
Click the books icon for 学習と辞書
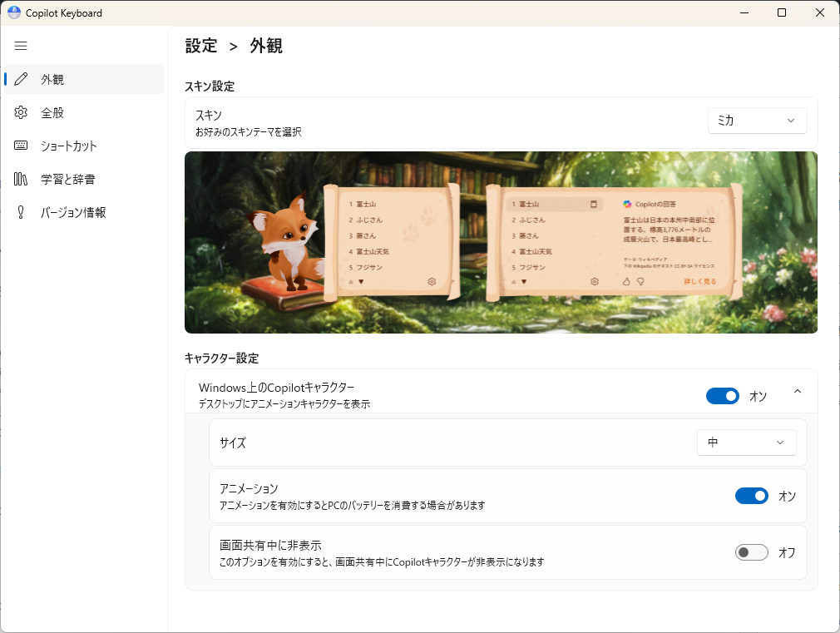tap(21, 179)
